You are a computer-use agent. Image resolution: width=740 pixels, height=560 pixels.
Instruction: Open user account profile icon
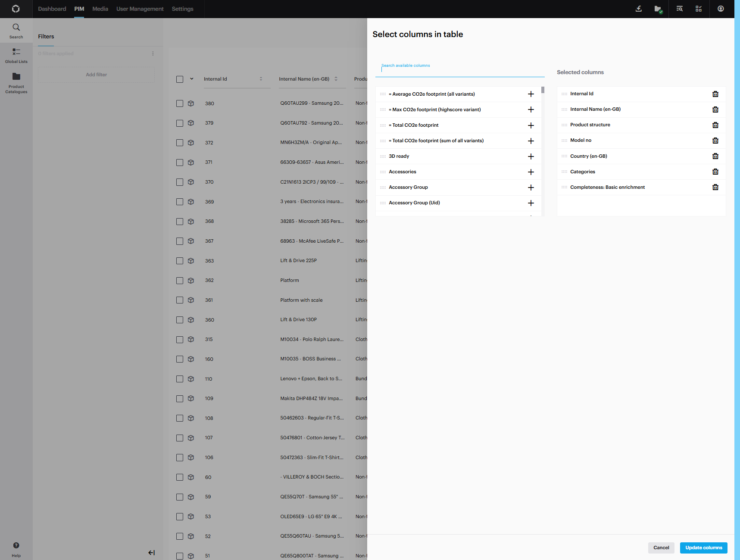click(720, 9)
